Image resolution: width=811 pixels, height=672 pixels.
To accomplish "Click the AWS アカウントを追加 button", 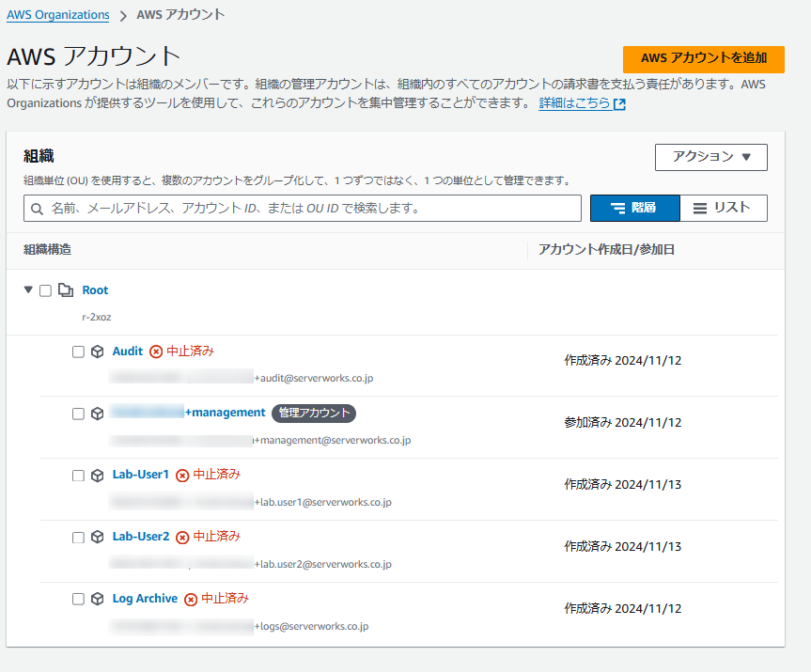I will tap(704, 58).
